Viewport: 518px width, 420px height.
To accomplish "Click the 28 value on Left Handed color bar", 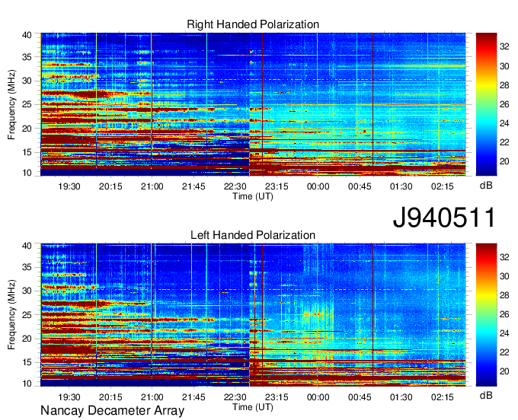I will [504, 295].
